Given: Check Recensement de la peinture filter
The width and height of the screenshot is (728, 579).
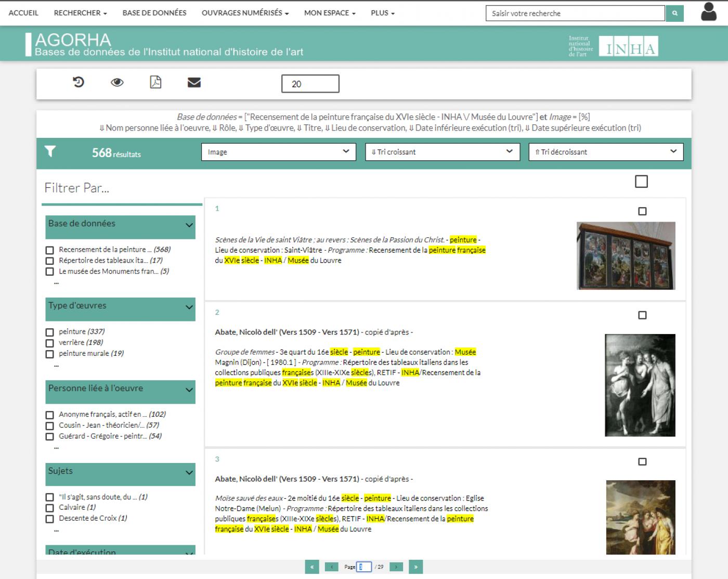Looking at the screenshot, I should coord(50,250).
